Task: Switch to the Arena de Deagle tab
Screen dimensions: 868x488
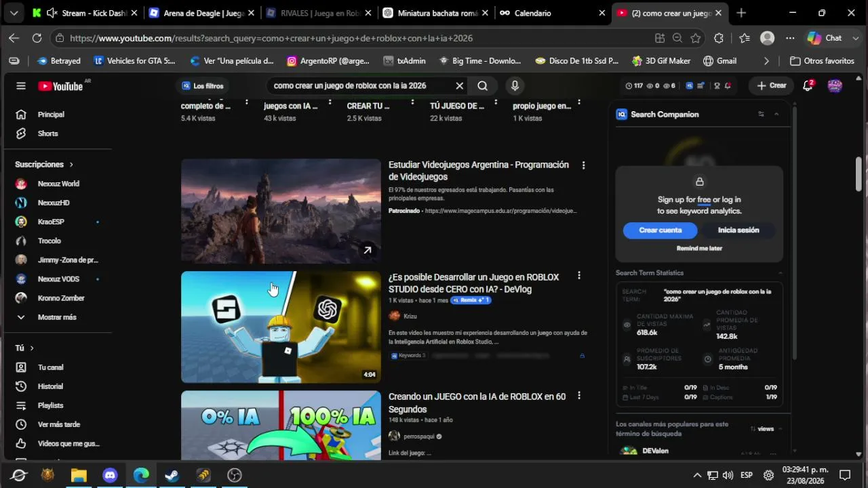Action: [x=201, y=13]
